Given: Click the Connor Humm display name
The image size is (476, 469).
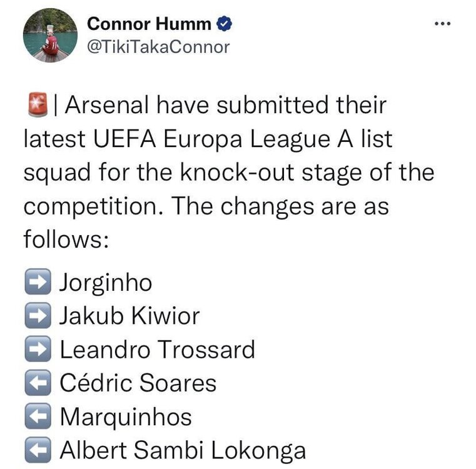Looking at the screenshot, I should [149, 24].
